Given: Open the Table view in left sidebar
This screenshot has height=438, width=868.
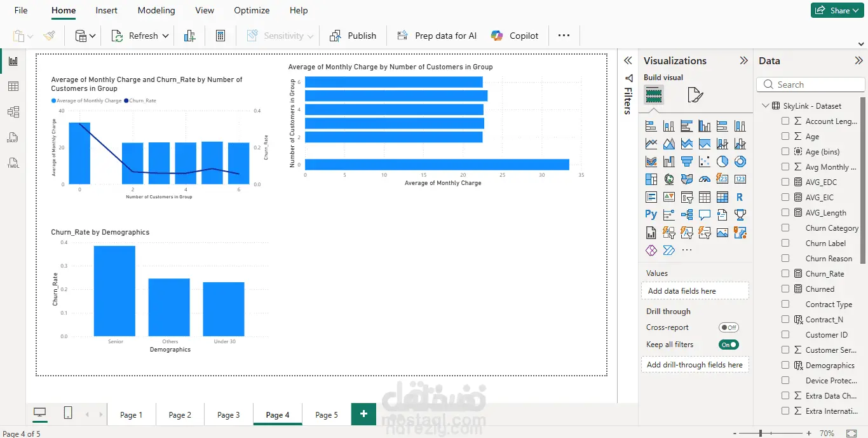Looking at the screenshot, I should (x=13, y=86).
